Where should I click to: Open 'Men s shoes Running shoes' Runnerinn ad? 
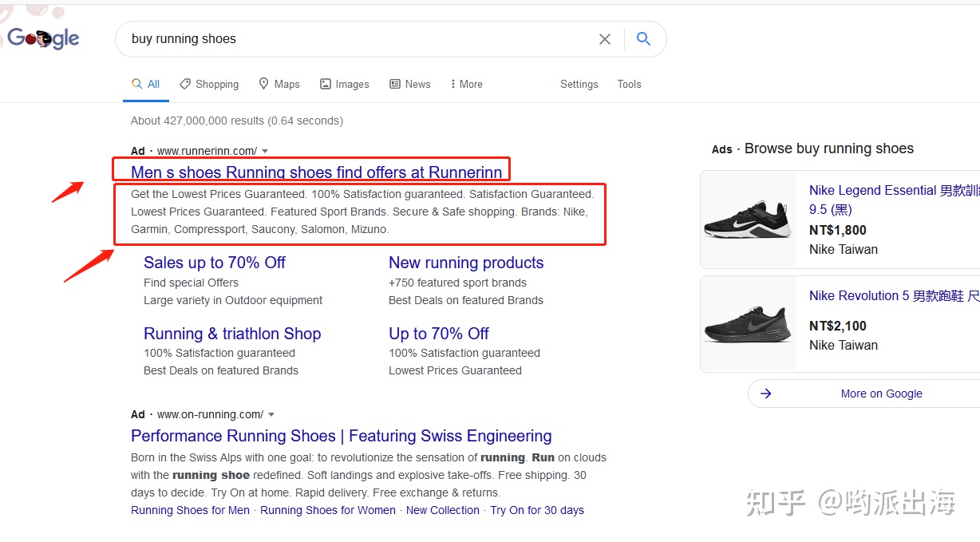[x=317, y=172]
